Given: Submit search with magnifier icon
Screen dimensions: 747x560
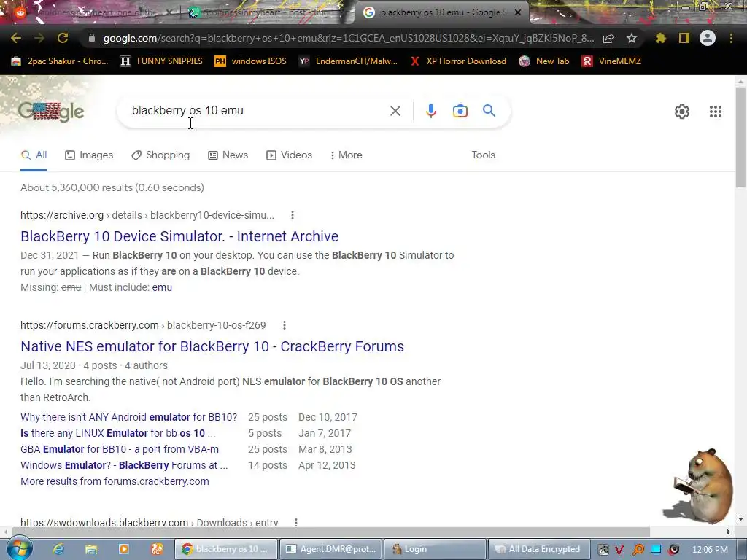Looking at the screenshot, I should point(489,111).
